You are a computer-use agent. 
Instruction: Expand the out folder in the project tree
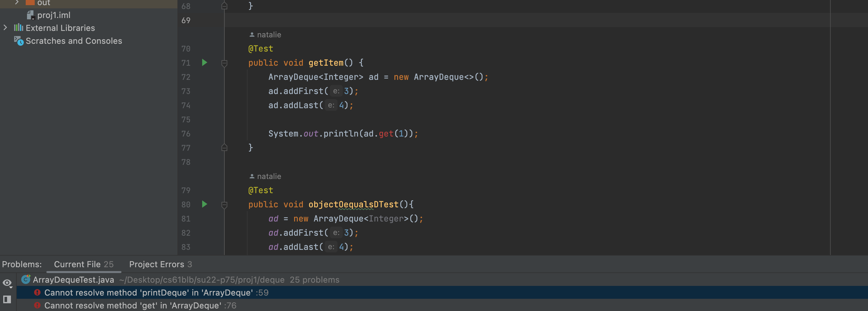point(17,3)
